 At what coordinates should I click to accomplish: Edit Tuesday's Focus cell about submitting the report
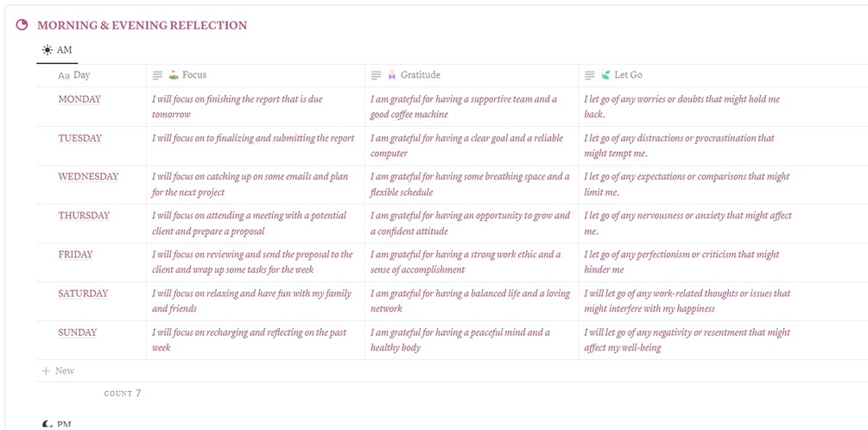click(x=253, y=138)
